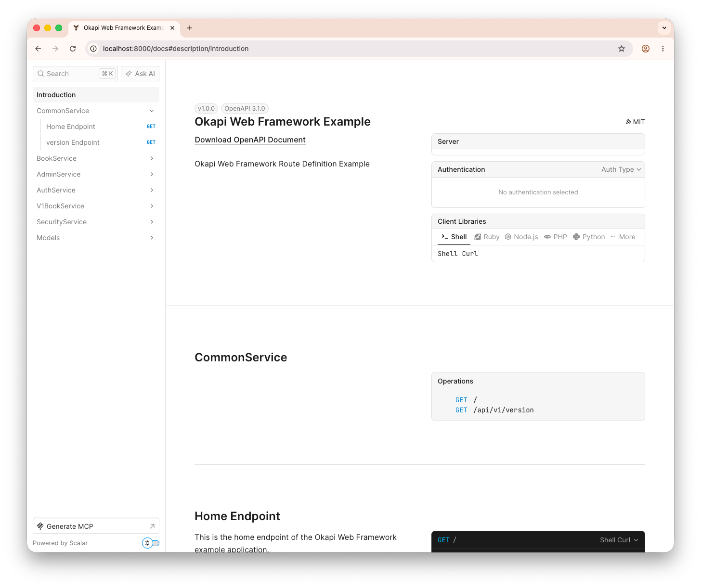View site information icon in address bar
Viewport: 701px width, 588px height.
point(94,49)
